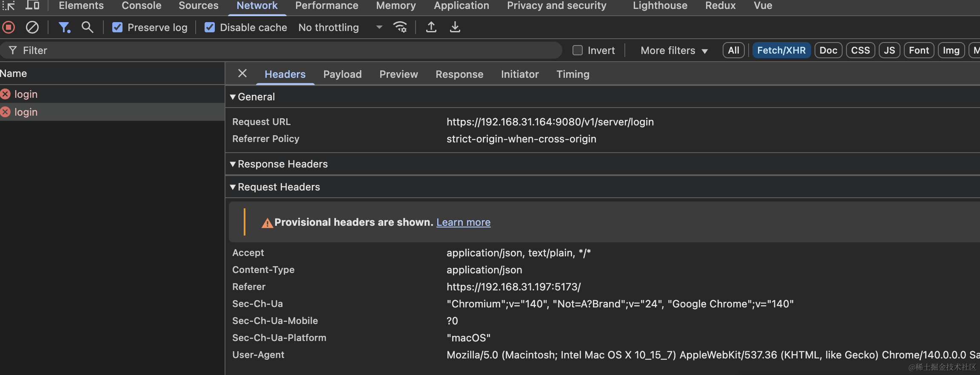Toggle the filter funnel icon
Viewport: 980px width, 375px height.
[x=64, y=28]
